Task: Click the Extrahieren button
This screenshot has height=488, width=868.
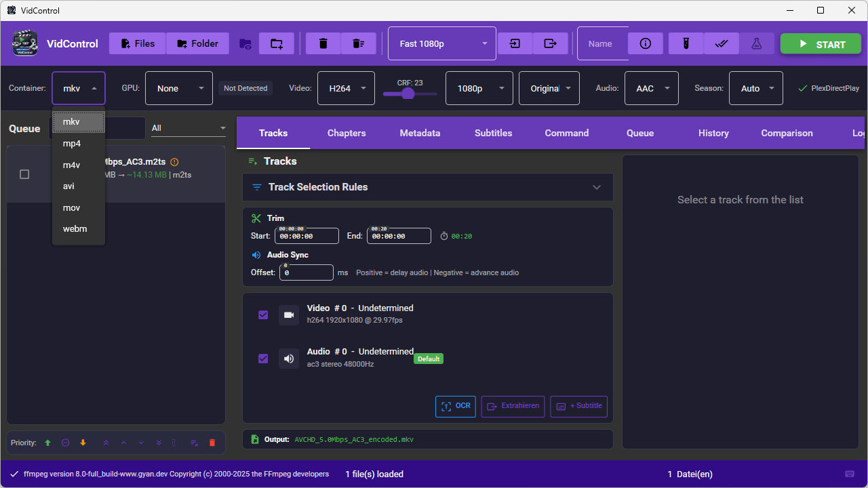Action: (x=513, y=406)
